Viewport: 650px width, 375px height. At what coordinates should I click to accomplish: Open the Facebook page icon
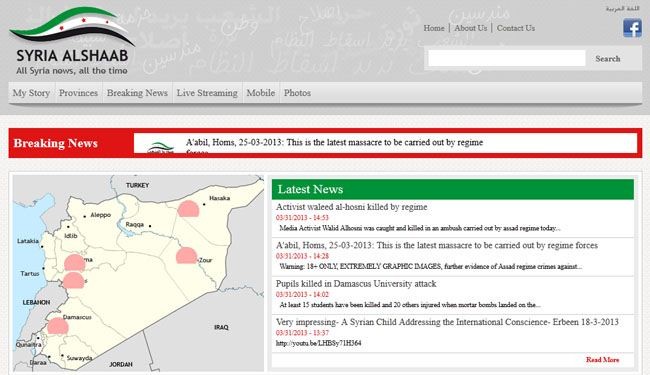pos(632,28)
